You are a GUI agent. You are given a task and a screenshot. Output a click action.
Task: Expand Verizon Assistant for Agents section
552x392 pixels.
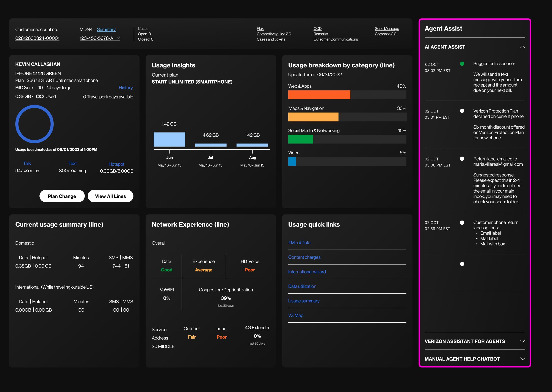522,341
